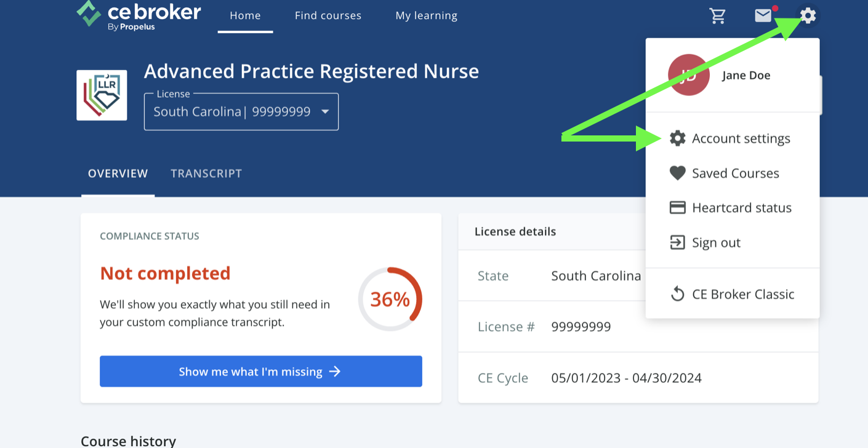
Task: Open Find courses from the navigation
Action: (x=328, y=15)
